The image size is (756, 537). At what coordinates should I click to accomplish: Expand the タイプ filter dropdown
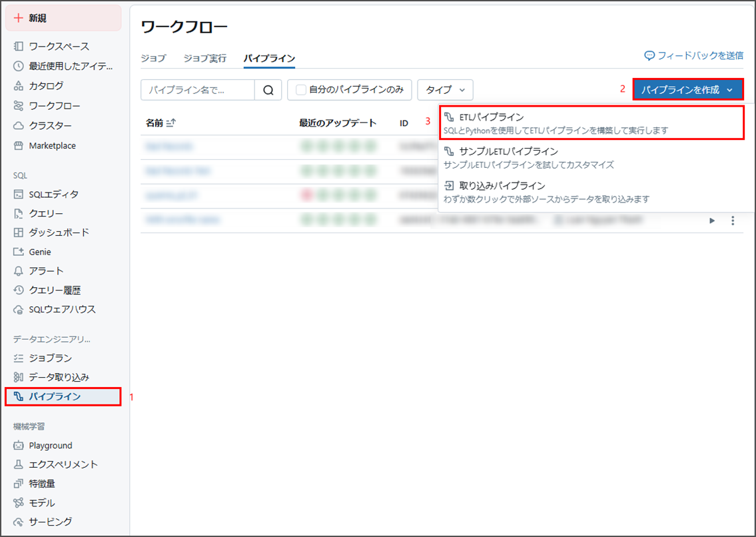click(445, 90)
